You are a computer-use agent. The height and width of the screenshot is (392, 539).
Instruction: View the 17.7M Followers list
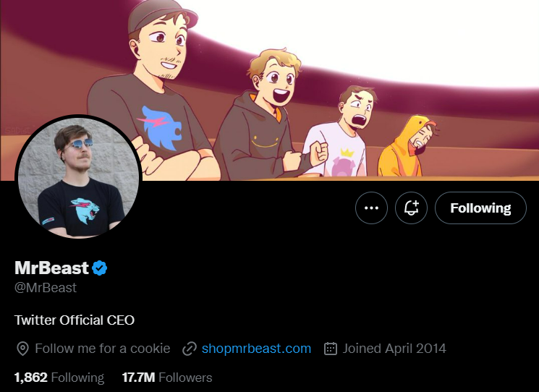point(167,378)
